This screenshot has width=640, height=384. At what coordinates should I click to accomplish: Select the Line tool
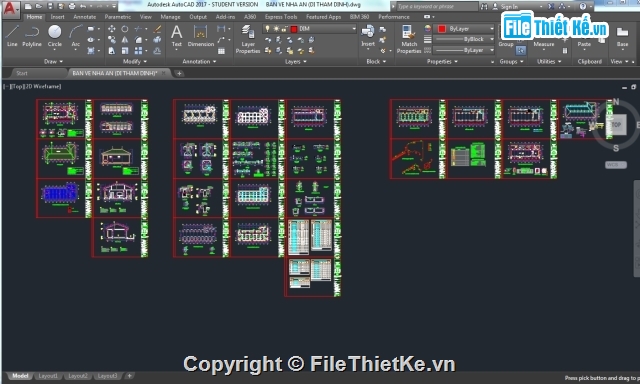click(12, 36)
